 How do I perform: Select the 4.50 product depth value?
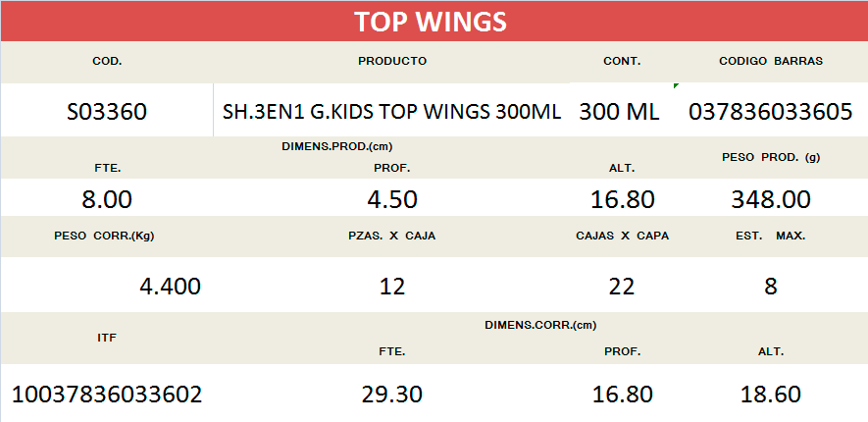391,199
